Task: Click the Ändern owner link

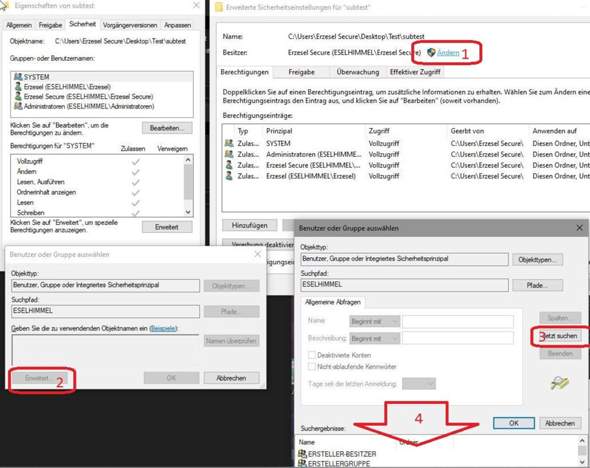Action: point(448,53)
